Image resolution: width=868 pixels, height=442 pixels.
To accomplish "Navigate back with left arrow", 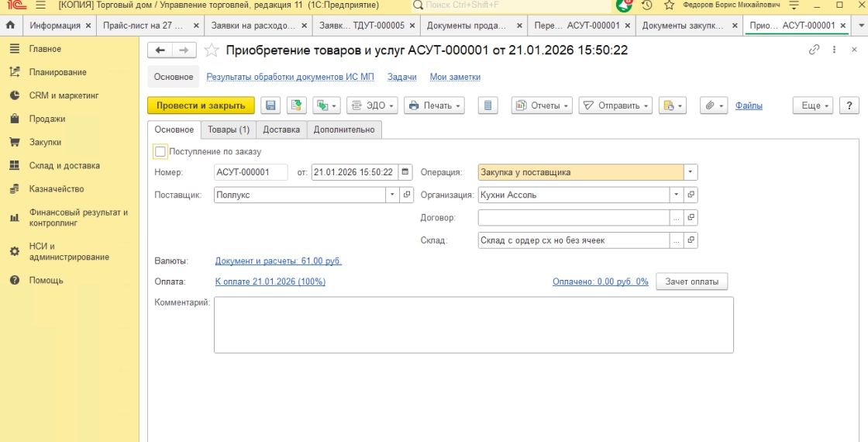I will point(160,50).
